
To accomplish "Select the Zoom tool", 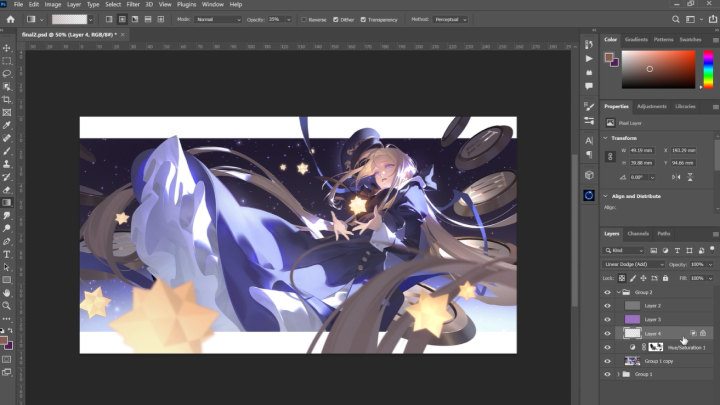I will point(7,305).
